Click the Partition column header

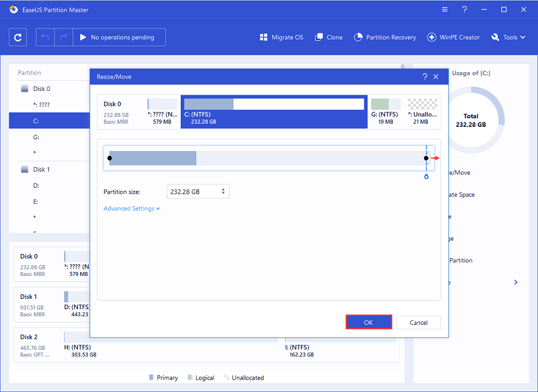(30, 73)
